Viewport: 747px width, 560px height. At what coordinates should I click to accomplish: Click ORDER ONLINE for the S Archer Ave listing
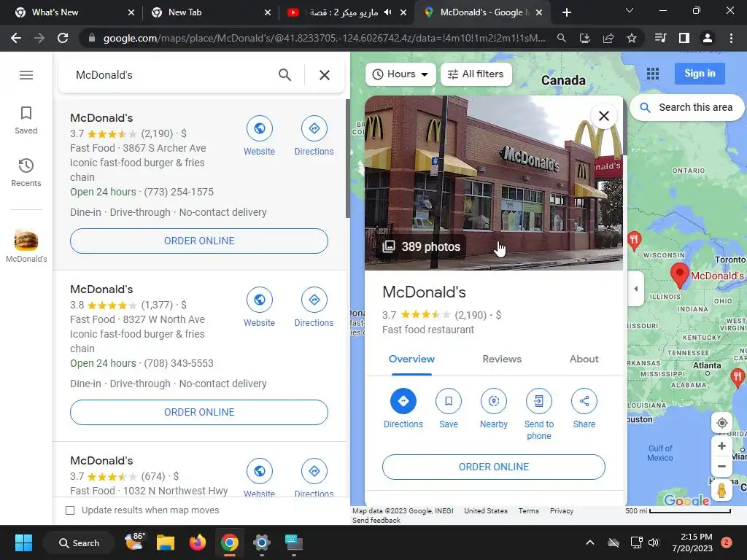click(x=199, y=241)
